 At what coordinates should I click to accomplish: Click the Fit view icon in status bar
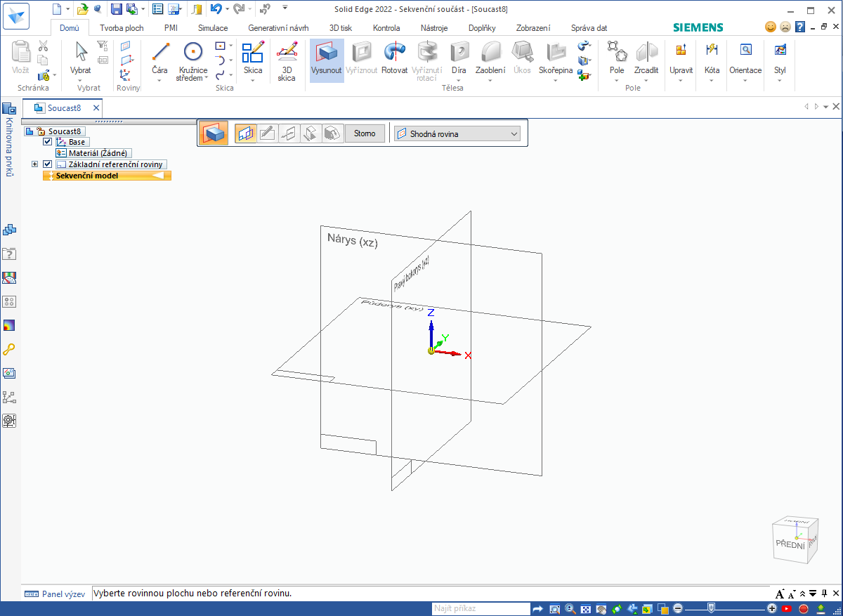click(x=586, y=608)
